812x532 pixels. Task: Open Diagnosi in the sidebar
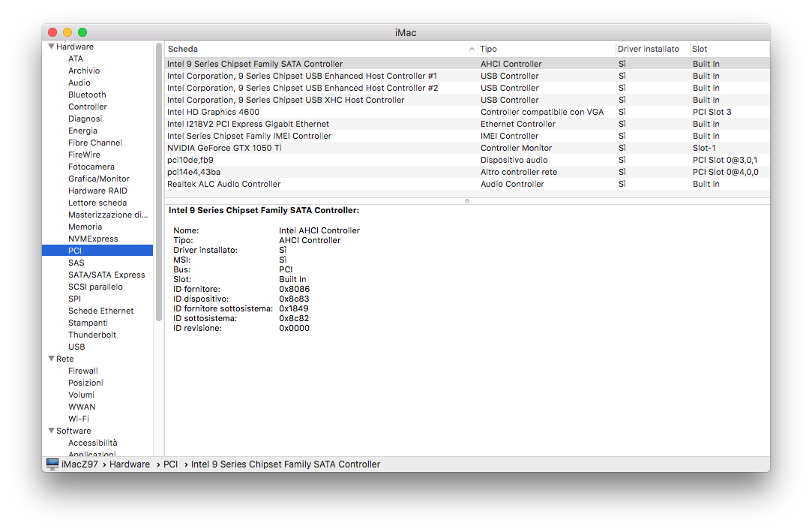(x=85, y=119)
